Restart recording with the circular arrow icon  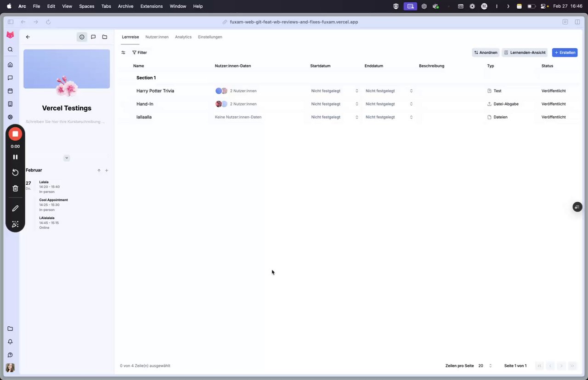tap(15, 172)
